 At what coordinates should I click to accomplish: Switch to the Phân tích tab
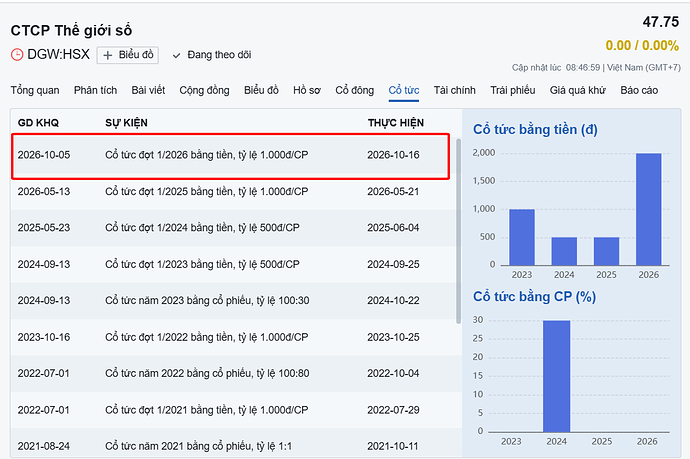coord(95,90)
